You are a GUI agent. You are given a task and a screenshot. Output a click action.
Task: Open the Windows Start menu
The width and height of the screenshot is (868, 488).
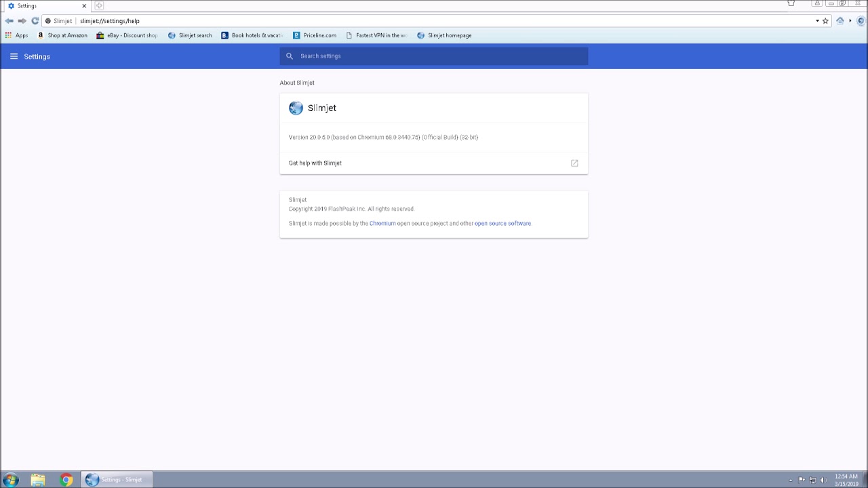pos(10,480)
